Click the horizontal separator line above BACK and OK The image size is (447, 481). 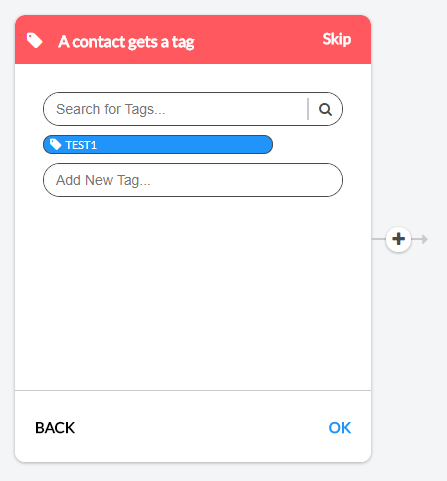(x=193, y=390)
